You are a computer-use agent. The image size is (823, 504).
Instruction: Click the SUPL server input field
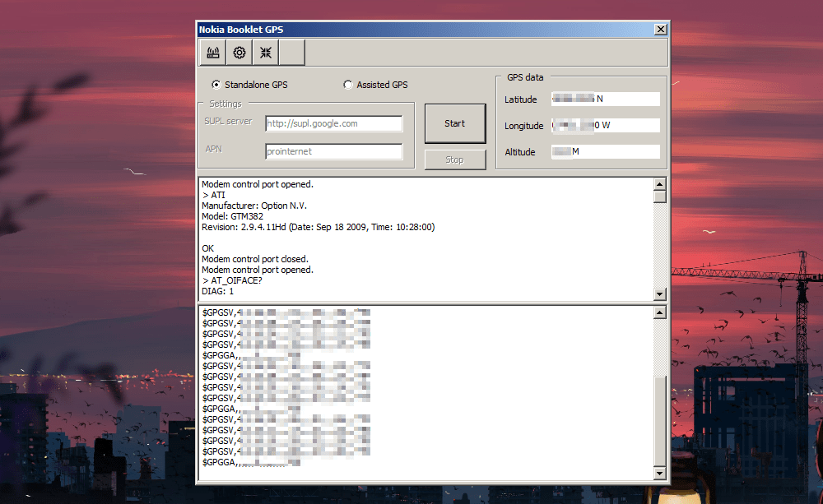[333, 123]
